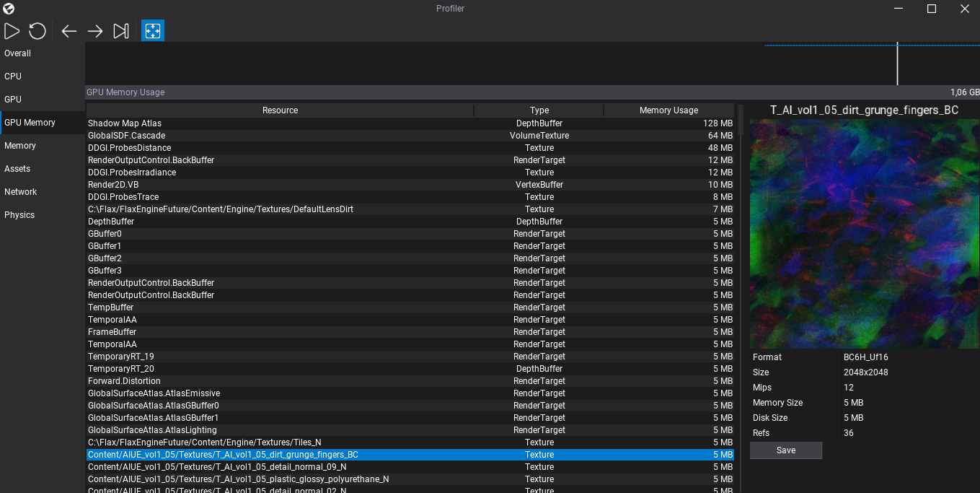This screenshot has width=980, height=493.
Task: Toggle the highlighted show-events toolbar icon
Action: (153, 30)
